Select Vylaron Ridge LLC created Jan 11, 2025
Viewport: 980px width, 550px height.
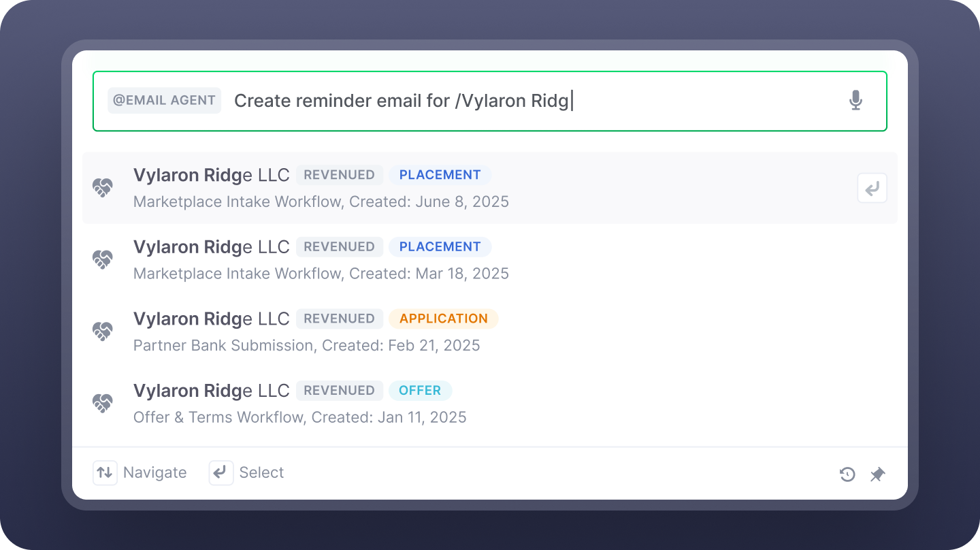pyautogui.click(x=490, y=404)
